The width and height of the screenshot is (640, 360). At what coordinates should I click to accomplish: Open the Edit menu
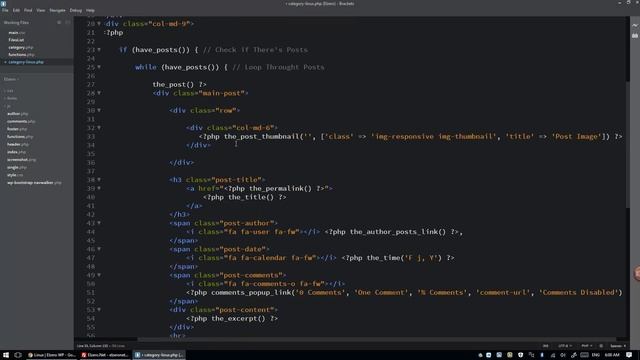coord(16,10)
